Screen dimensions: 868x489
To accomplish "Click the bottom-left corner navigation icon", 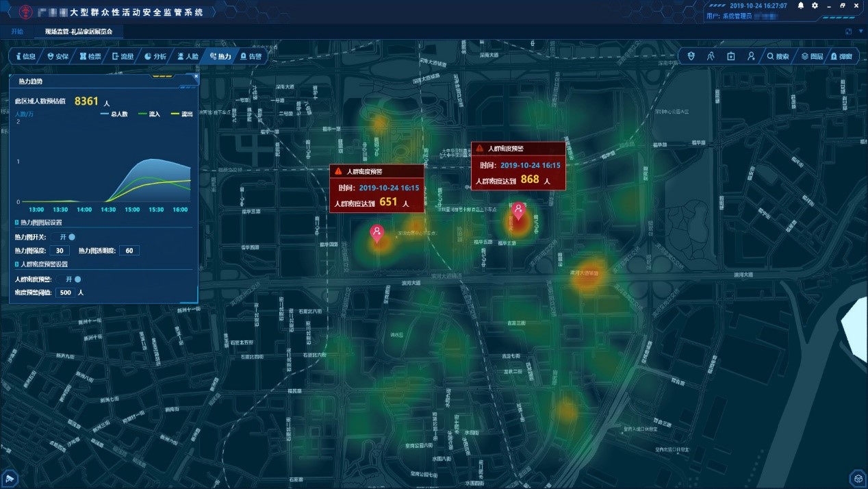I will click(10, 477).
